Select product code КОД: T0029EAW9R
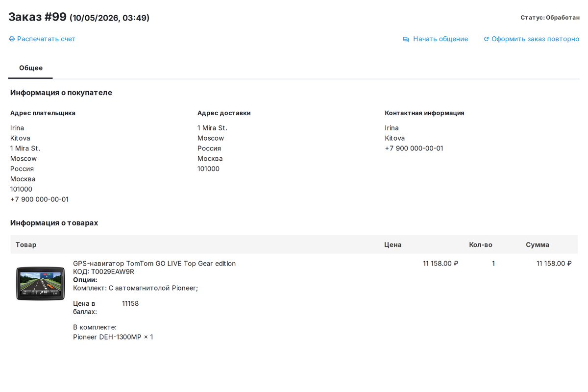Viewport: 588px width, 392px height. 103,272
